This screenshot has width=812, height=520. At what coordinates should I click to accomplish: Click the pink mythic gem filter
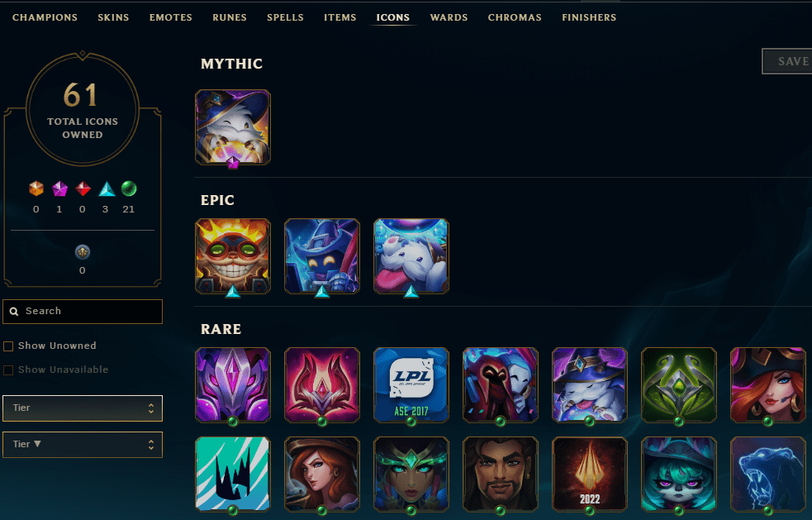(59, 188)
